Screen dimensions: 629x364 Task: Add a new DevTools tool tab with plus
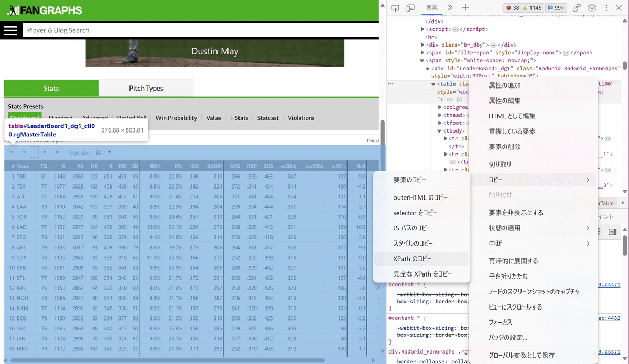tap(465, 8)
